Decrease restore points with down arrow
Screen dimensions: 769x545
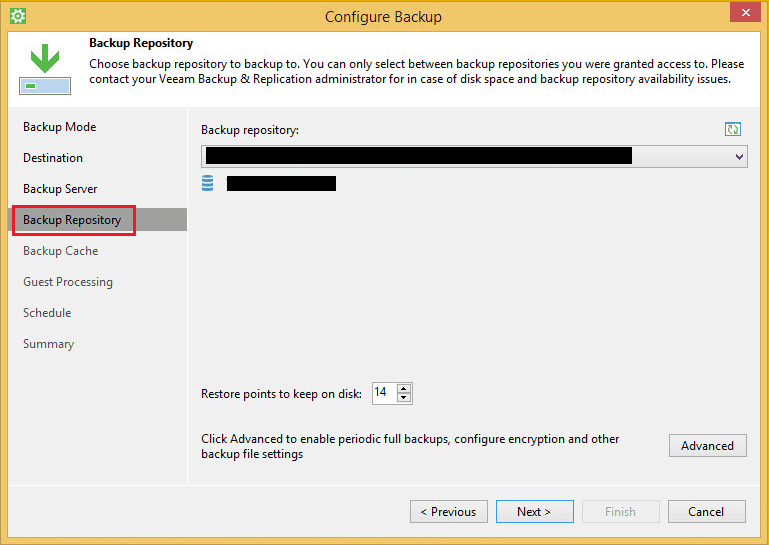(404, 398)
